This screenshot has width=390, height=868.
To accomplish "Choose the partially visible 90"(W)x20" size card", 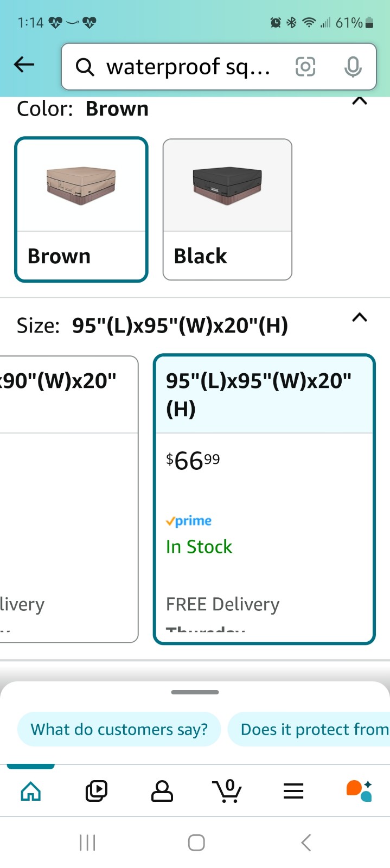I will pos(68,499).
